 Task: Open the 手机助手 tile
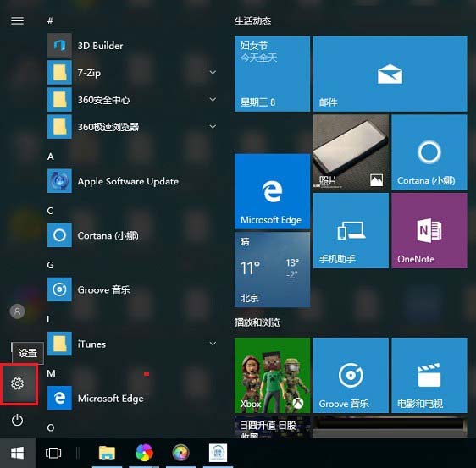[x=351, y=230]
